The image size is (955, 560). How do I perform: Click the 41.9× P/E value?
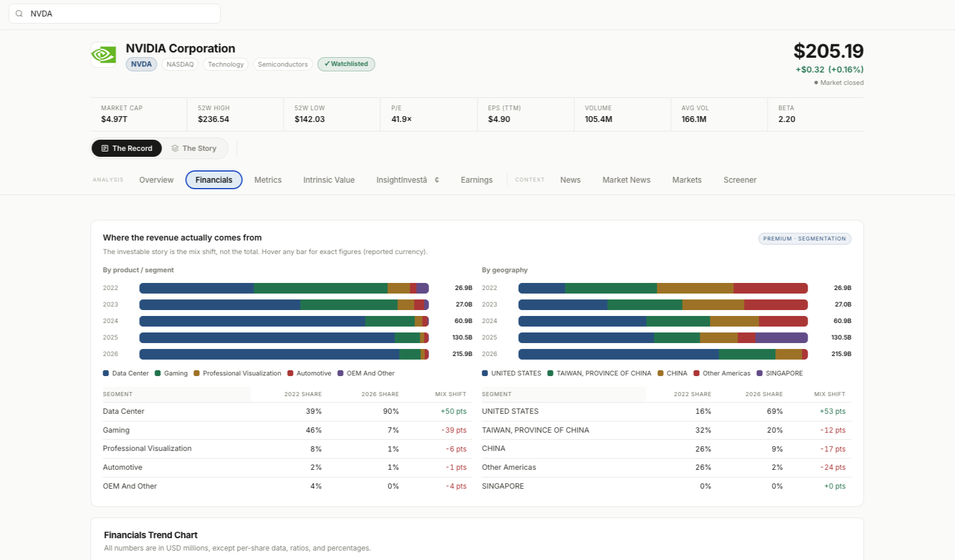tap(401, 119)
